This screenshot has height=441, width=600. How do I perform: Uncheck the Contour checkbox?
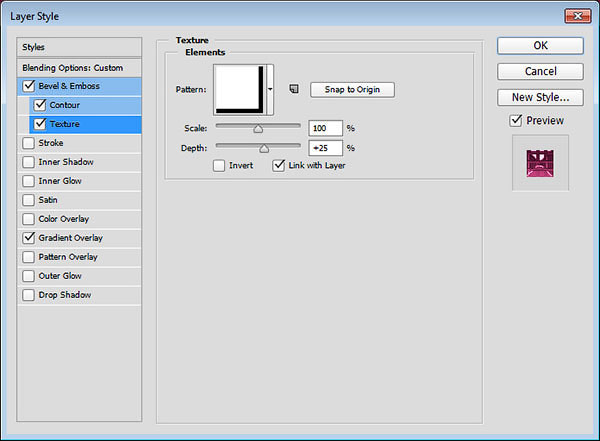click(40, 105)
